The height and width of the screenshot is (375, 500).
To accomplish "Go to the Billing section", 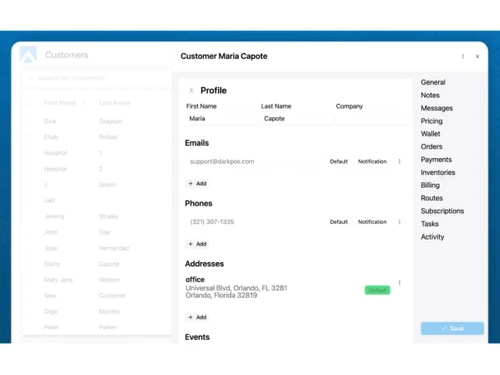I will 430,185.
